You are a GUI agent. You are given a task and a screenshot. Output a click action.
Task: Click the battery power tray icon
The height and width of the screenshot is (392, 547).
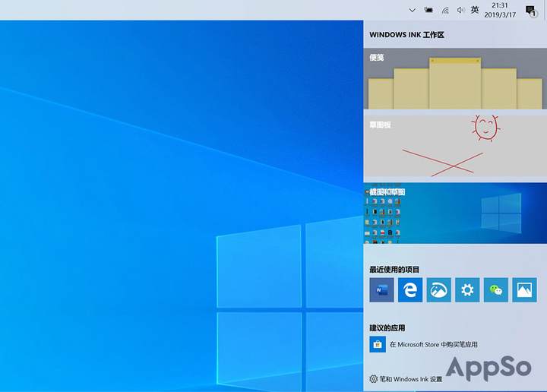click(428, 10)
